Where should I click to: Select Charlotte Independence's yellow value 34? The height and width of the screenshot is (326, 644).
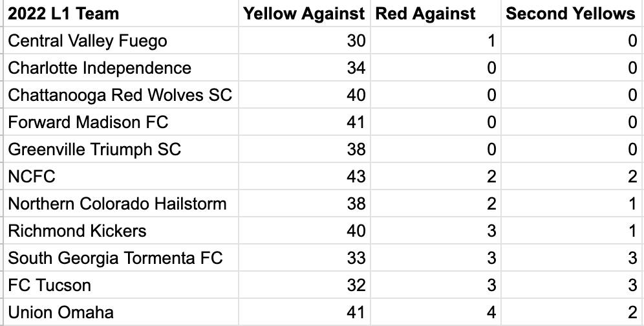[356, 68]
